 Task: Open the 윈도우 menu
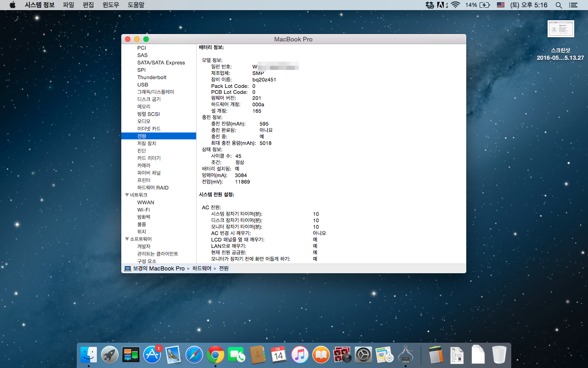click(111, 5)
